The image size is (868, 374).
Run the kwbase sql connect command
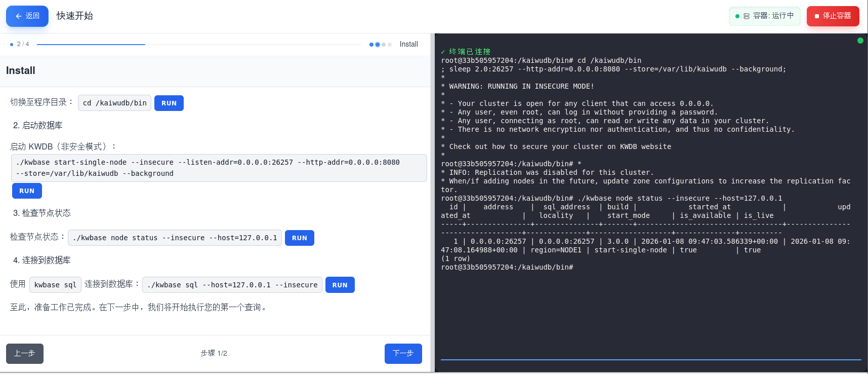[x=340, y=285]
